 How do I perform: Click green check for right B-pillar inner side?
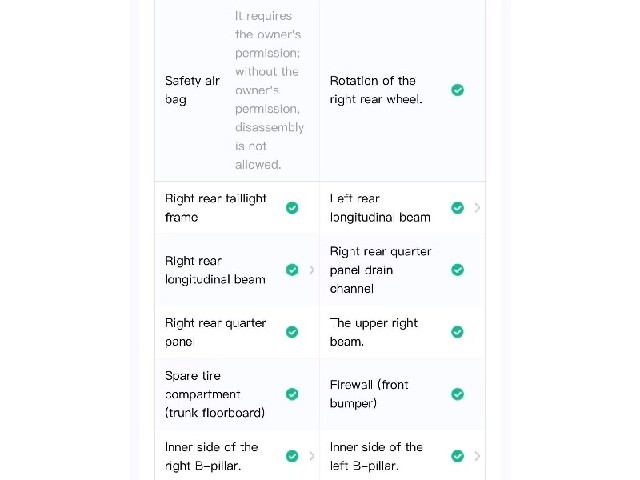click(x=292, y=456)
